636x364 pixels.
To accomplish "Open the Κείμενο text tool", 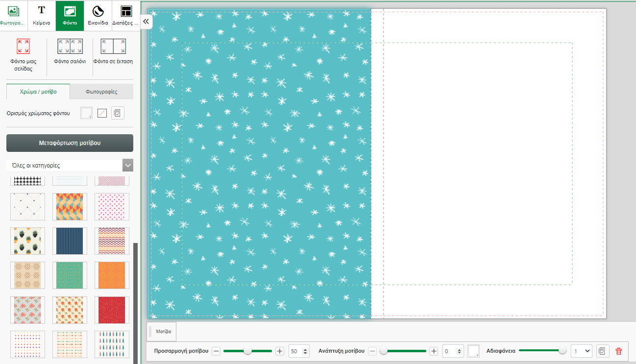I will (x=42, y=15).
